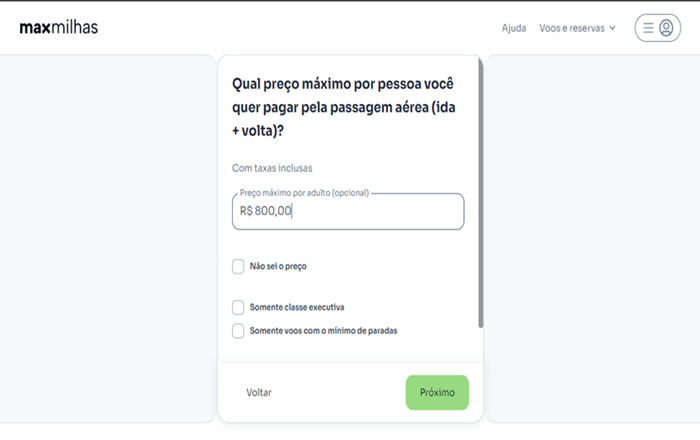Image resolution: width=700 pixels, height=440 pixels.
Task: Click the maxmilhas logo
Action: coord(59,28)
